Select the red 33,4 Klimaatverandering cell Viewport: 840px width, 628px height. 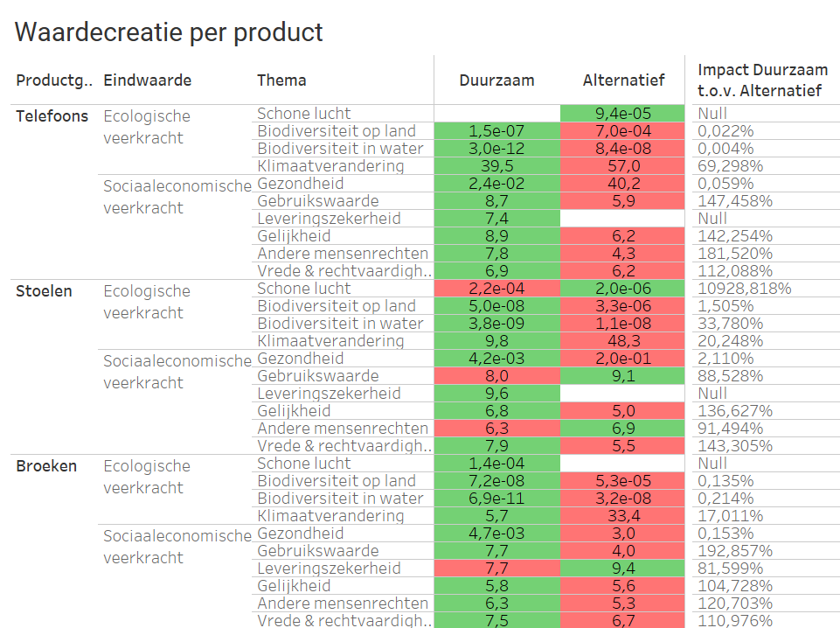623,516
